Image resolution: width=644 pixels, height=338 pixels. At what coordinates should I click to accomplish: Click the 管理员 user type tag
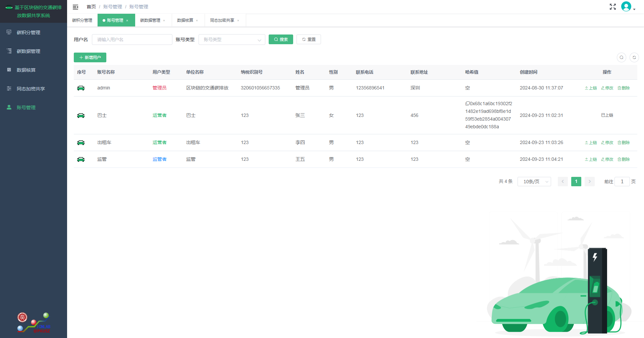[160, 88]
